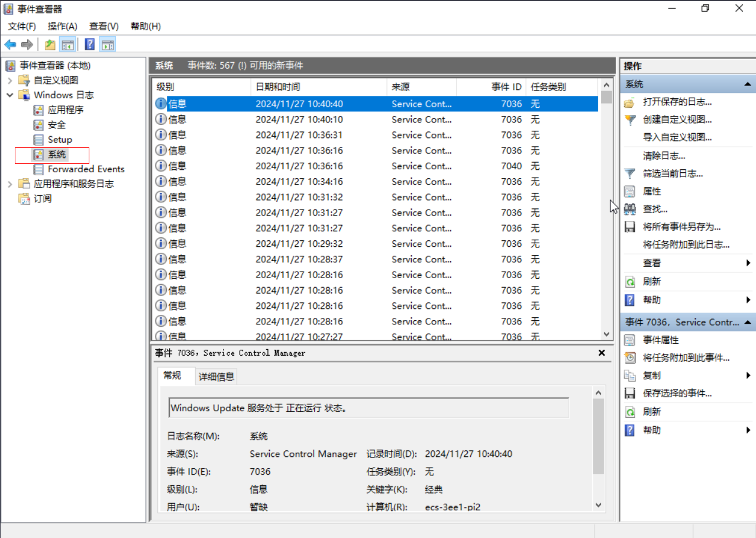Click 创建自定义视图... action
This screenshot has width=756, height=538.
click(677, 120)
